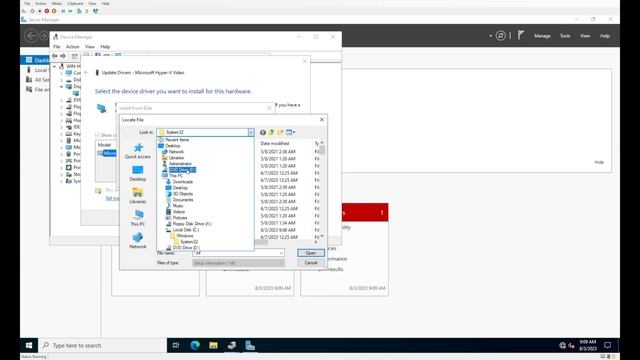Open Look in dropdown arrow
Screen dimensions: 640x360
(251, 132)
